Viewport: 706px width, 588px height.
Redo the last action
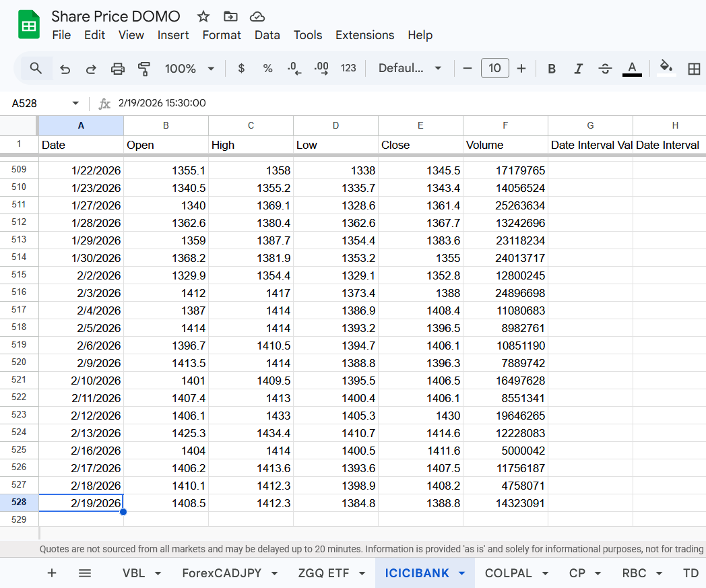(x=91, y=69)
